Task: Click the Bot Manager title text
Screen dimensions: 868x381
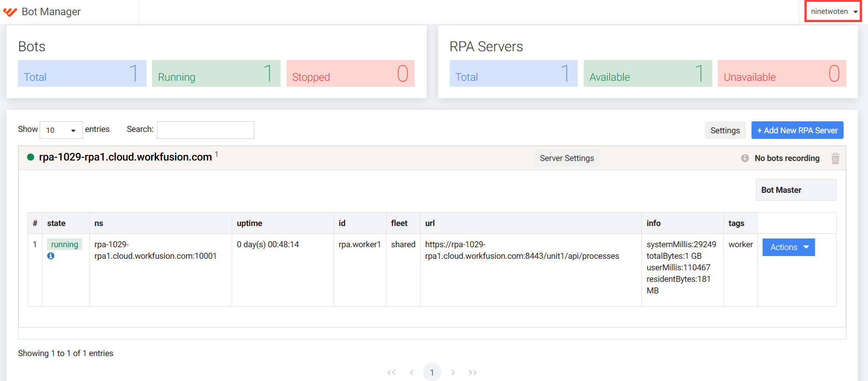Action: [x=51, y=12]
